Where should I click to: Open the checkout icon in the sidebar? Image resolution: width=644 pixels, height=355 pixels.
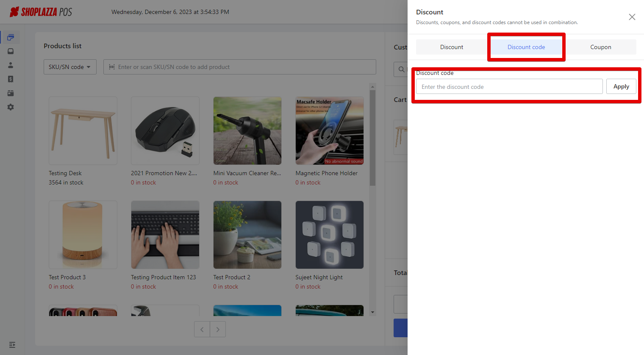click(11, 37)
